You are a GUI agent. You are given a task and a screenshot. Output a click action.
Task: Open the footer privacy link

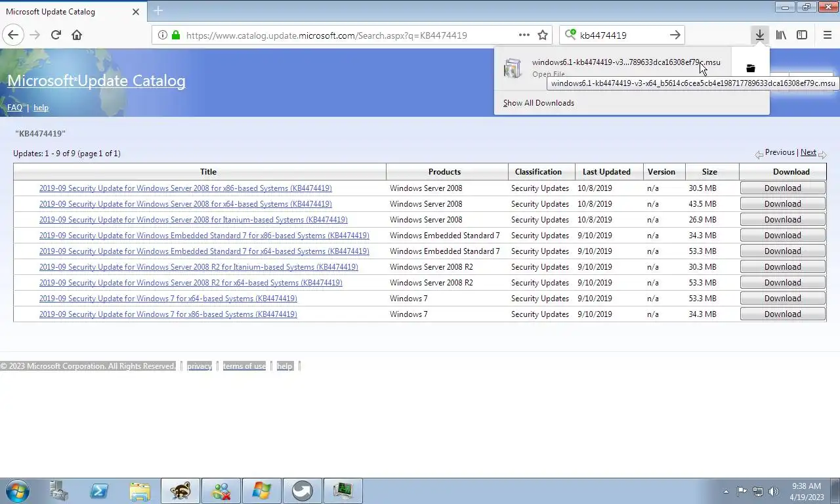point(199,366)
